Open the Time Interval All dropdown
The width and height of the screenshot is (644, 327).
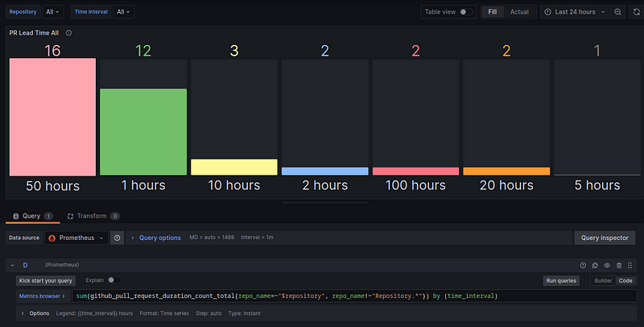coord(123,12)
